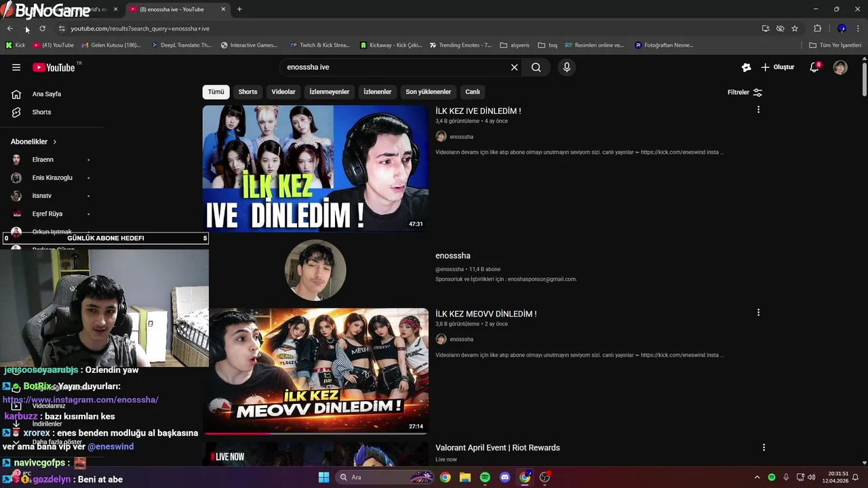Select the İzlenenler filter chip
The width and height of the screenshot is (868, 488).
coord(378,91)
